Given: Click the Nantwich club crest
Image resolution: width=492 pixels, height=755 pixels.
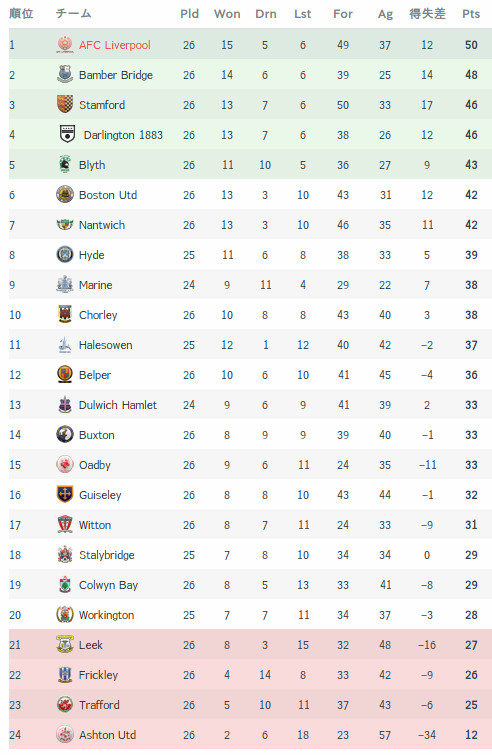Looking at the screenshot, I should point(65,224).
